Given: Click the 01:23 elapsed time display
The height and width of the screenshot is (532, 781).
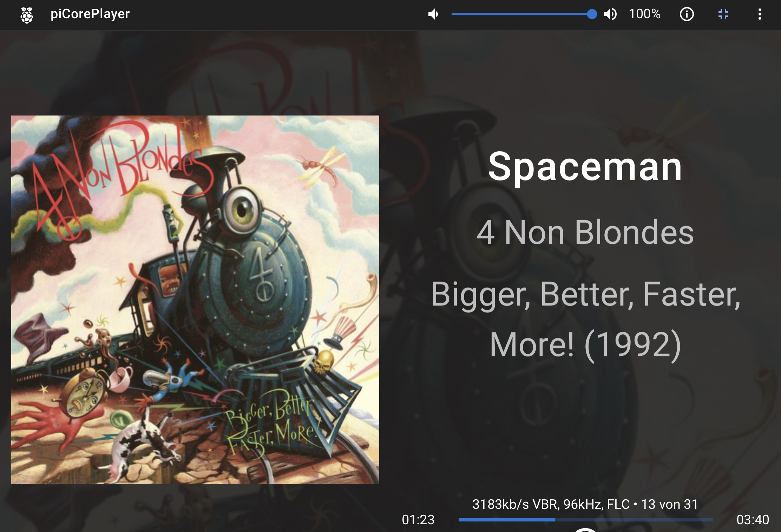Looking at the screenshot, I should [418, 520].
